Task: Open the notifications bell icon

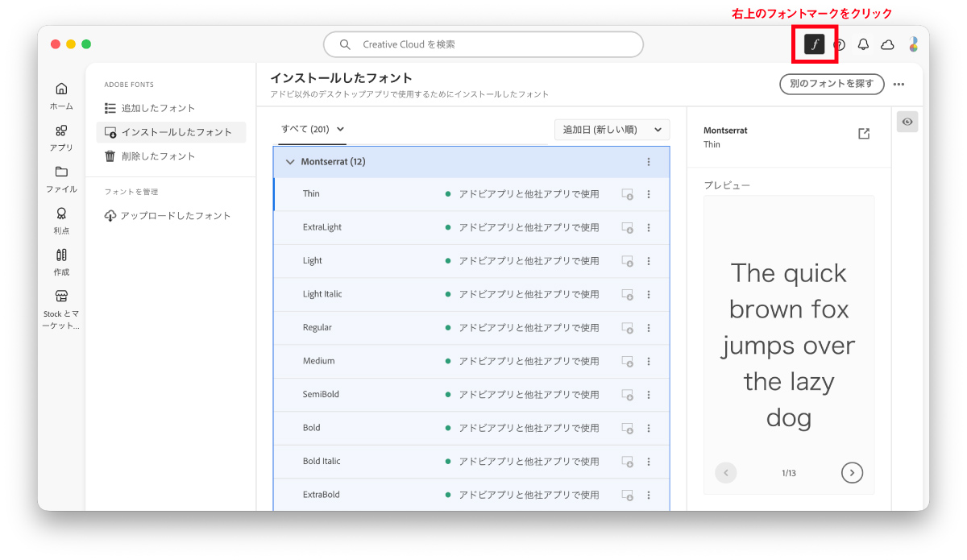Action: pyautogui.click(x=863, y=44)
